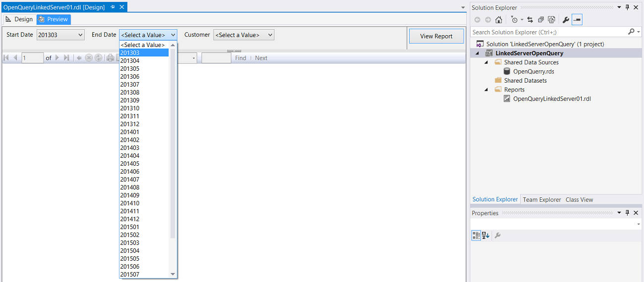Click Solution Explorer Forward arrow

[488, 20]
